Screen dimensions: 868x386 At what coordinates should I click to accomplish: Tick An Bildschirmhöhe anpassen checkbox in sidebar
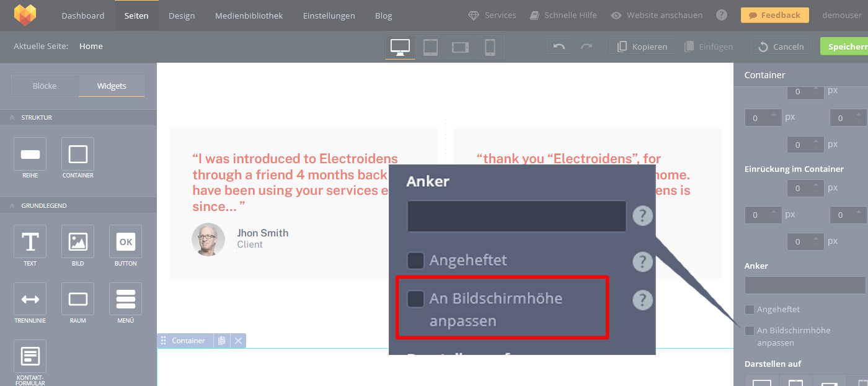pyautogui.click(x=750, y=331)
